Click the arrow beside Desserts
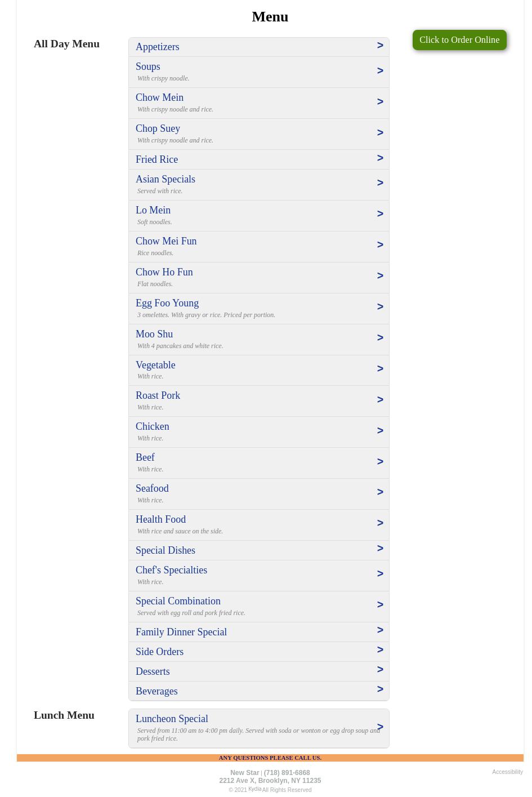This screenshot has height=797, width=532. [380, 670]
